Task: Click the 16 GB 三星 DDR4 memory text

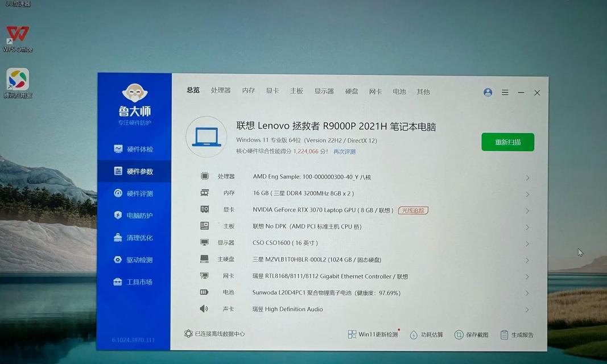Action: pyautogui.click(x=304, y=193)
